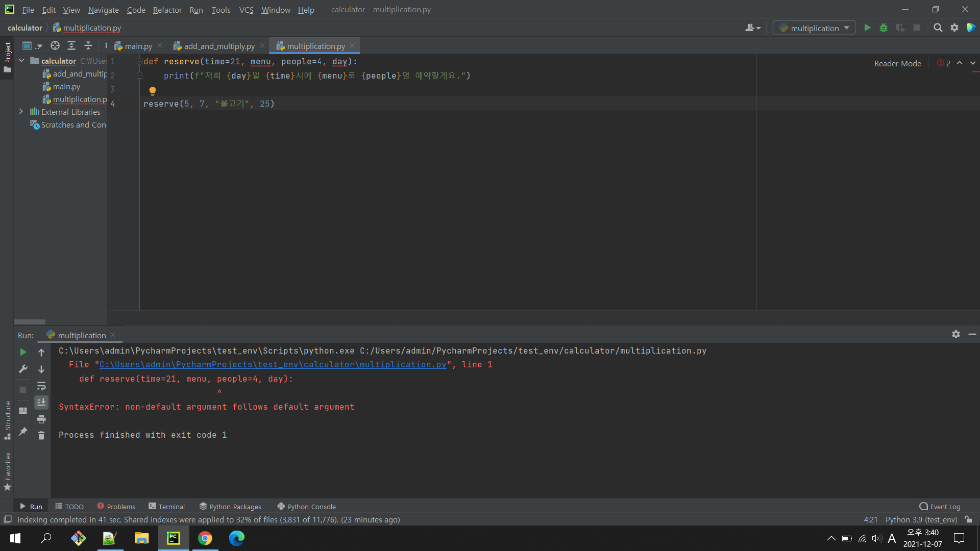980x551 pixels.
Task: Toggle scroll to end in Run console
Action: (x=41, y=403)
